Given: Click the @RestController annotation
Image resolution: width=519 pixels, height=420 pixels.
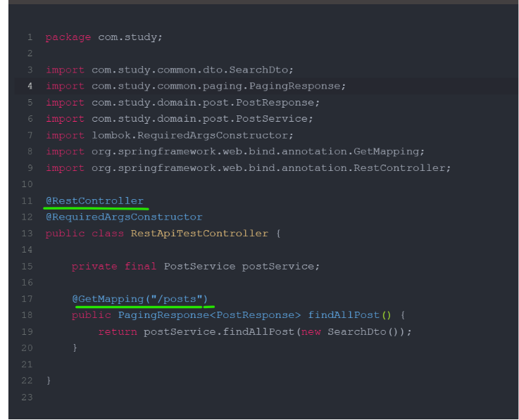Looking at the screenshot, I should pos(94,201).
